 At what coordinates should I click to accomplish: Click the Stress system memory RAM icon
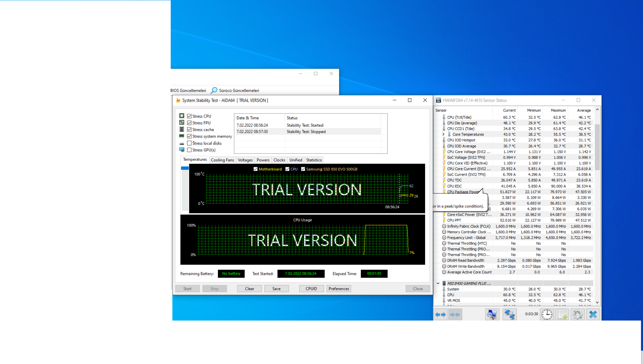pos(182,136)
